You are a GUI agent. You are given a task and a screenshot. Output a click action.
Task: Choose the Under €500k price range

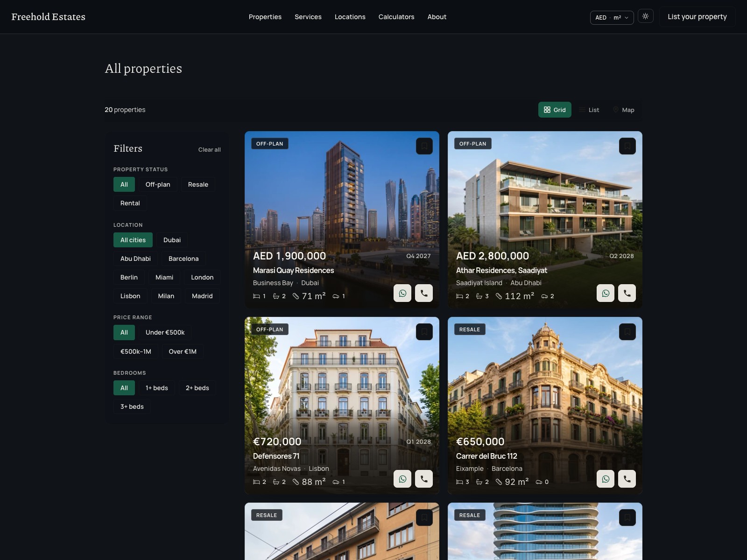click(x=165, y=332)
